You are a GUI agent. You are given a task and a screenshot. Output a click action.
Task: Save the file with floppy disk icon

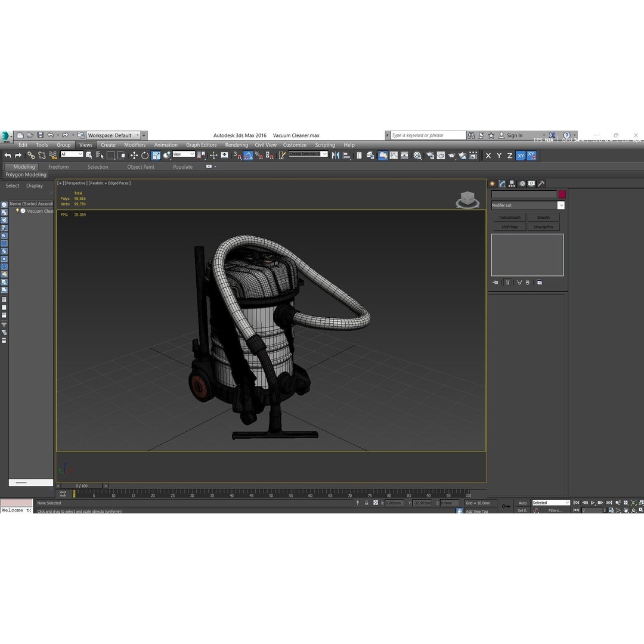click(41, 135)
